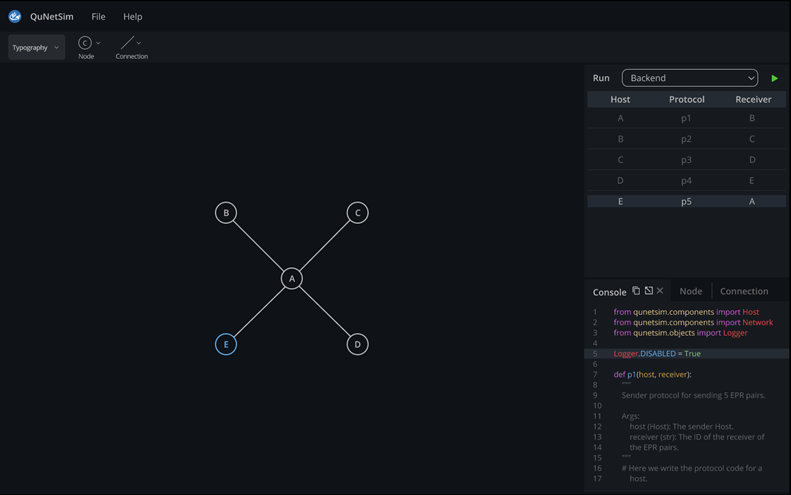Open the Help menu
791x495 pixels.
click(132, 16)
